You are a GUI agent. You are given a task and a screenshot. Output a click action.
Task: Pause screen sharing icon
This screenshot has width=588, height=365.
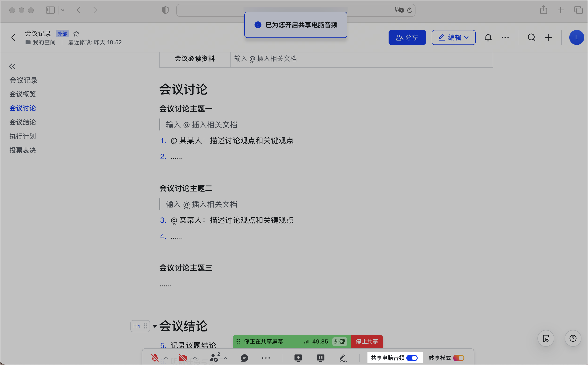coord(320,358)
